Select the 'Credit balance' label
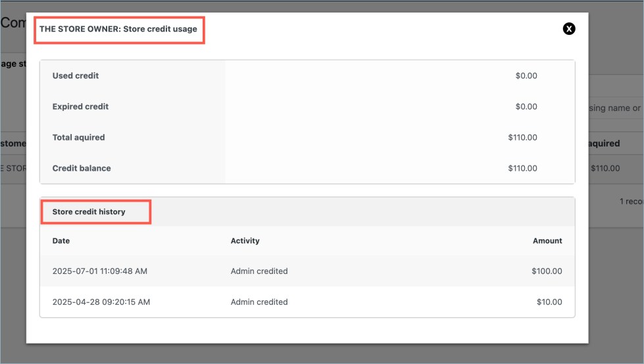The width and height of the screenshot is (644, 364). (x=82, y=168)
